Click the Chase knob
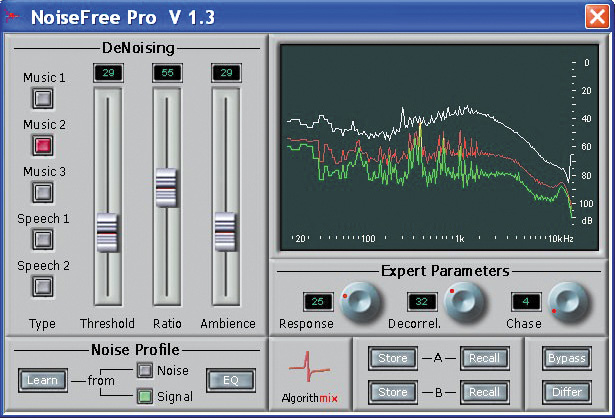615x418 pixels. point(568,302)
